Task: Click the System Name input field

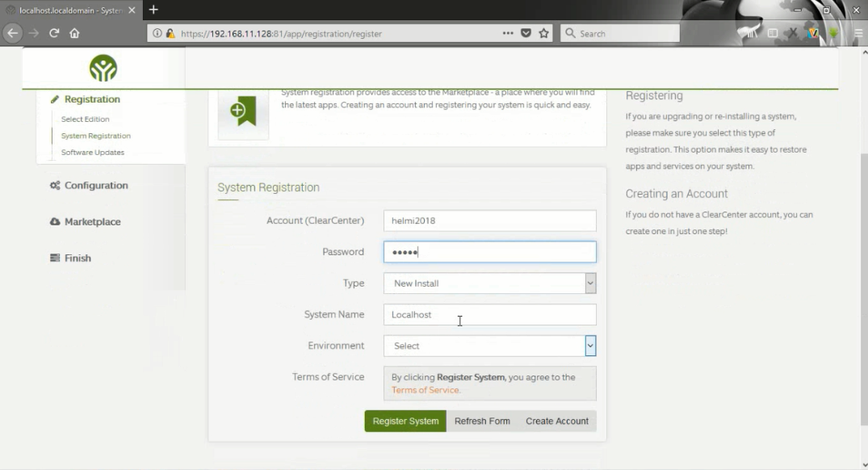Action: pyautogui.click(x=490, y=314)
